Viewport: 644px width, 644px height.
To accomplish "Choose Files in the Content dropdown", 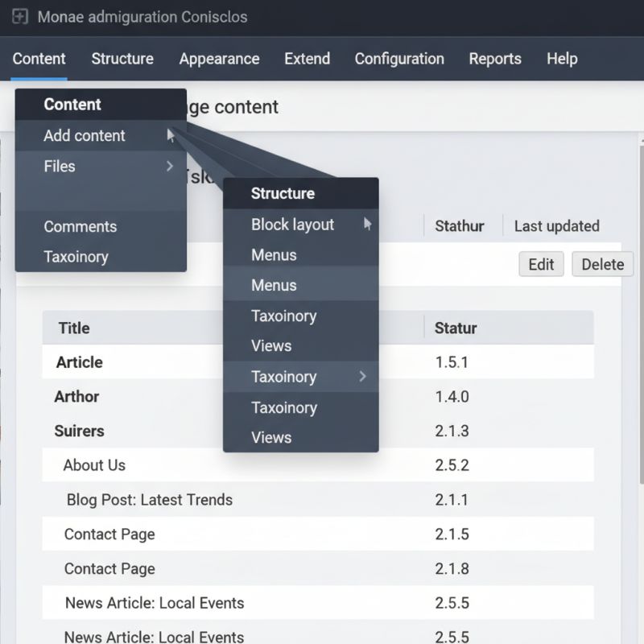I will [101, 167].
